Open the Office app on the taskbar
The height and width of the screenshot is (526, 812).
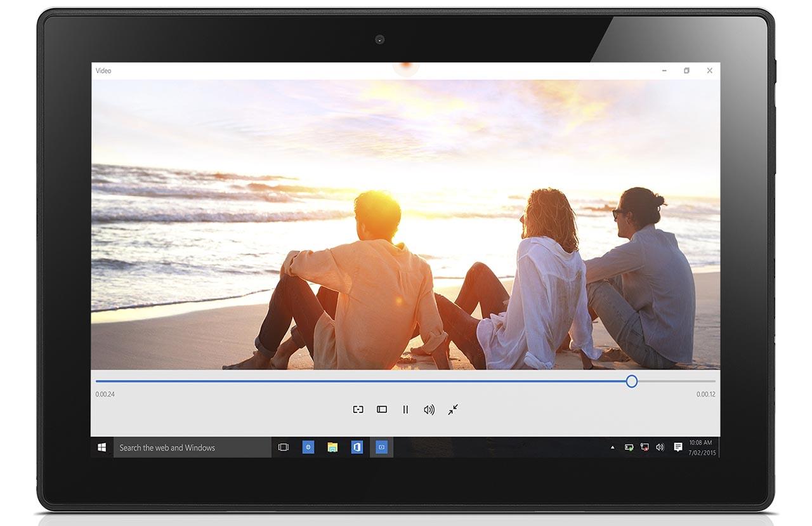coord(357,447)
